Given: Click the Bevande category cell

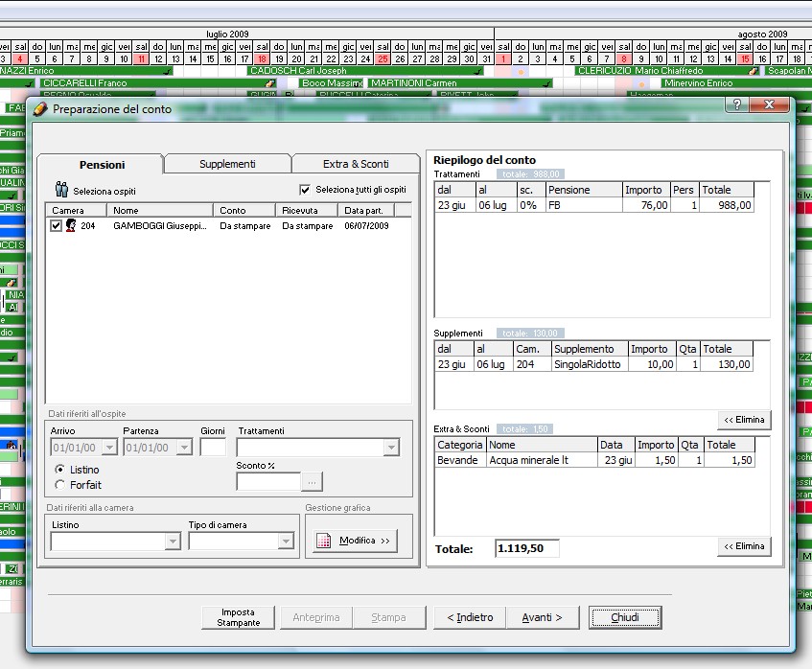Looking at the screenshot, I should (460, 460).
